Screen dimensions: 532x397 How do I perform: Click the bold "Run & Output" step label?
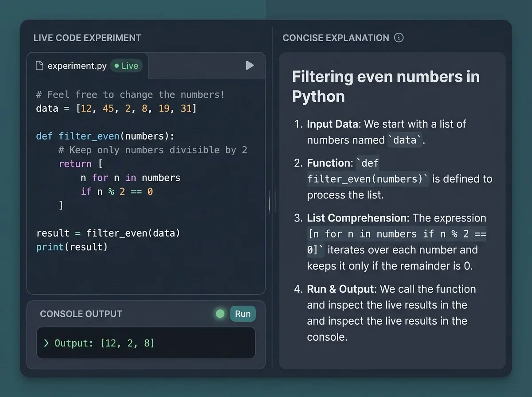point(341,289)
